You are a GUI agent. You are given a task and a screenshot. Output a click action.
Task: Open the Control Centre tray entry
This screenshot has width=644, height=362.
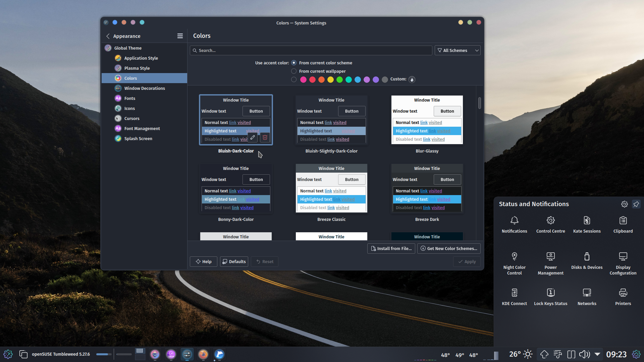[550, 225]
